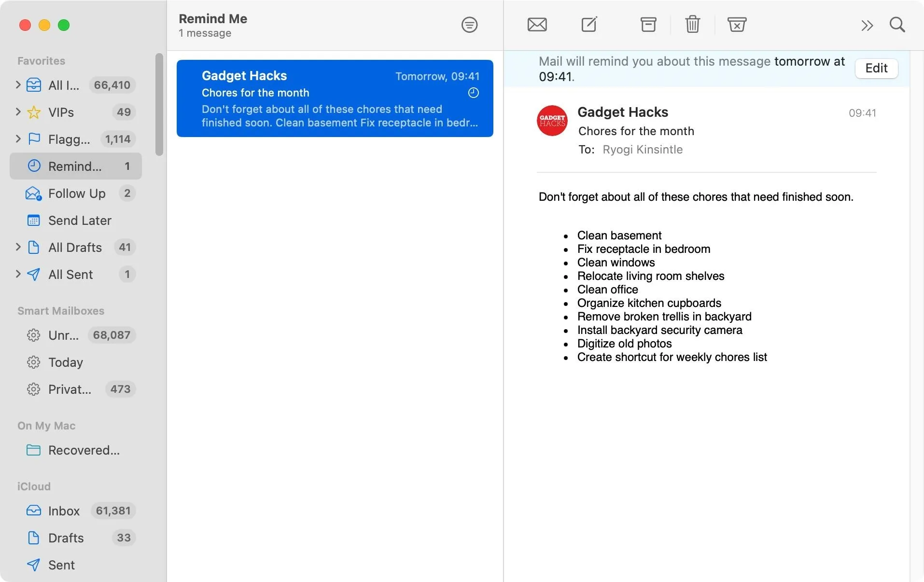The image size is (924, 582).
Task: Expand the VIPs list
Action: [x=18, y=112]
